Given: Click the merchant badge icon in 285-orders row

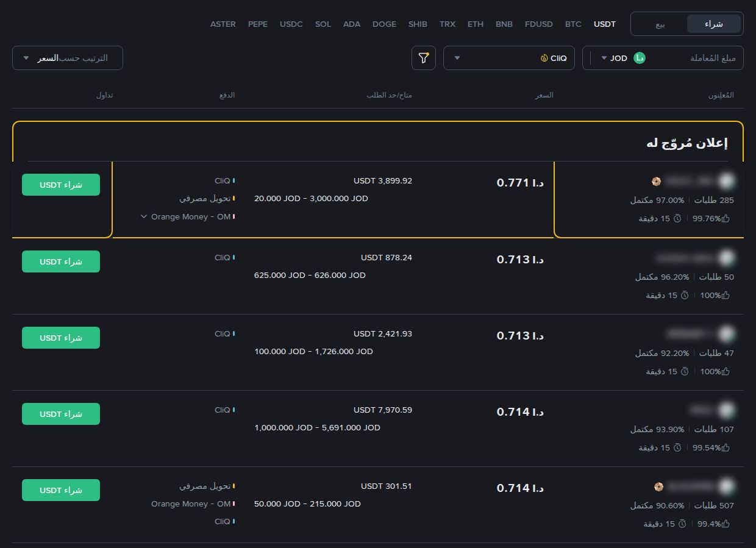Looking at the screenshot, I should click(657, 181).
